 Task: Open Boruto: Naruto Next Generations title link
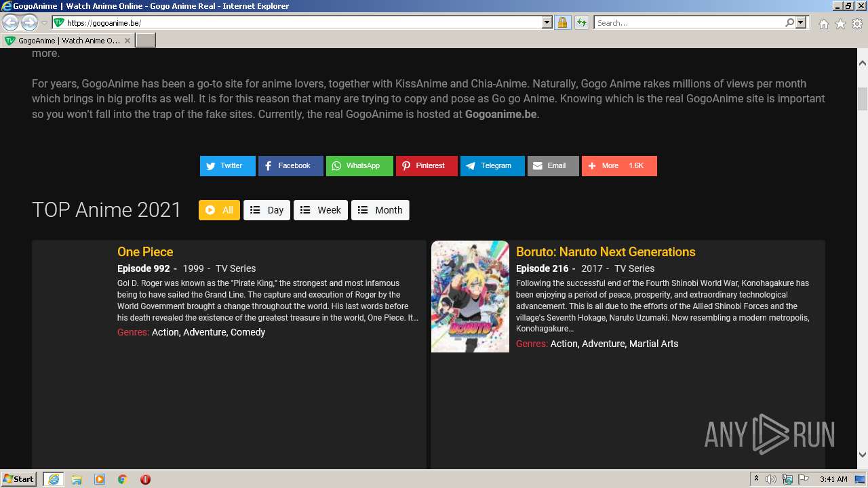(606, 252)
